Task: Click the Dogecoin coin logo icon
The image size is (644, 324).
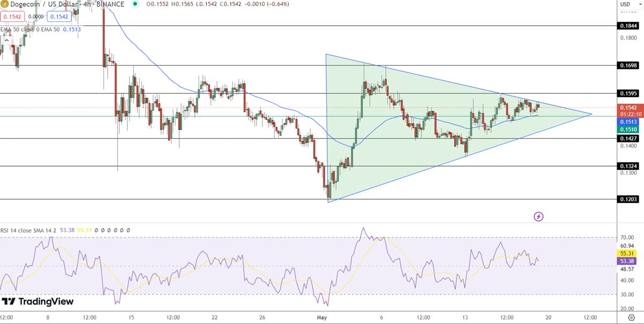Action: point(5,4)
